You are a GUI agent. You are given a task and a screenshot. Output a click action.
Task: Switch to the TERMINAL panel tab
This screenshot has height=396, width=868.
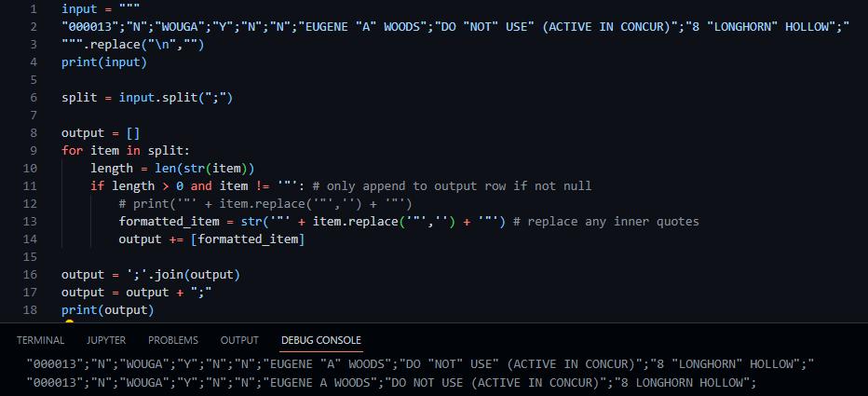tap(40, 340)
